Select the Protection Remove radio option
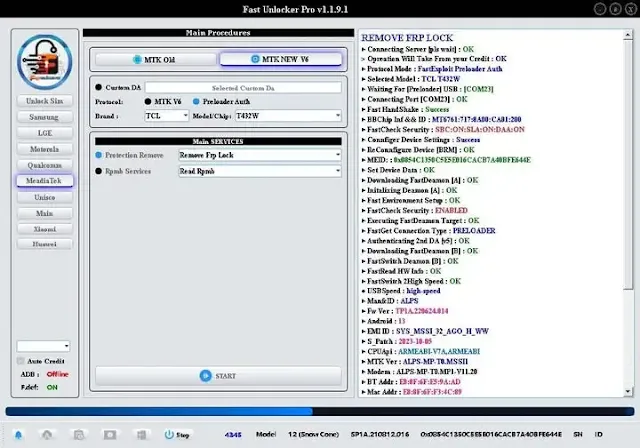Image resolution: width=640 pixels, height=448 pixels. click(x=98, y=155)
